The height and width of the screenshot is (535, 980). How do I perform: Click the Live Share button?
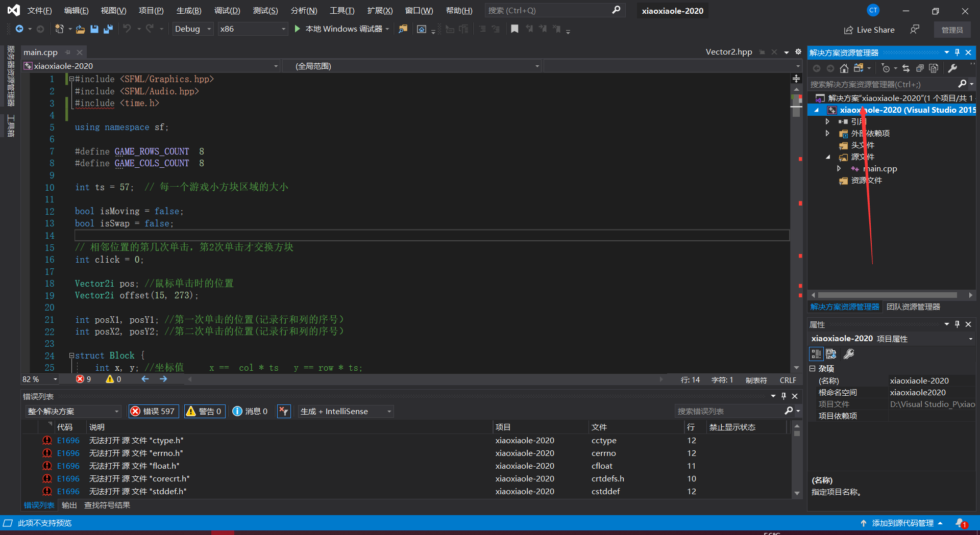pyautogui.click(x=869, y=30)
